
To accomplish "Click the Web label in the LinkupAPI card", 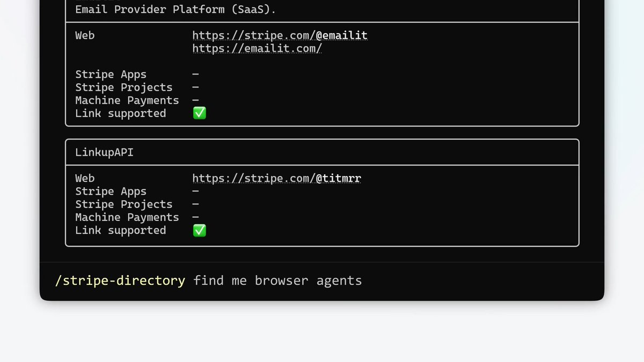I will 85,179.
